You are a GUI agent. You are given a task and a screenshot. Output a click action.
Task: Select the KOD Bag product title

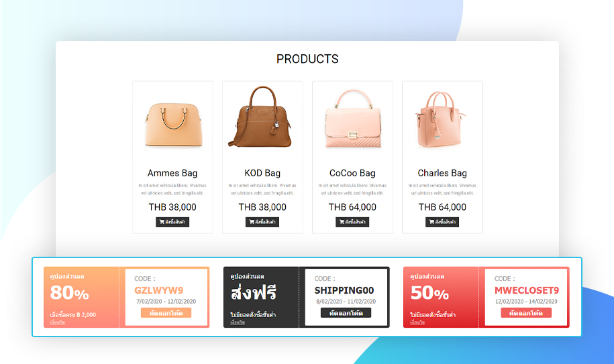click(x=262, y=173)
